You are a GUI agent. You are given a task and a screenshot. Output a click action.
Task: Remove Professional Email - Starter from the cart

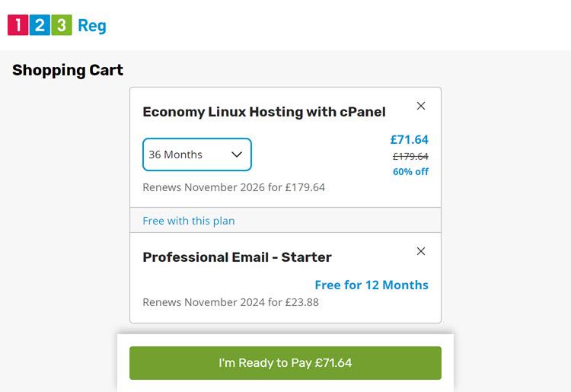click(421, 251)
